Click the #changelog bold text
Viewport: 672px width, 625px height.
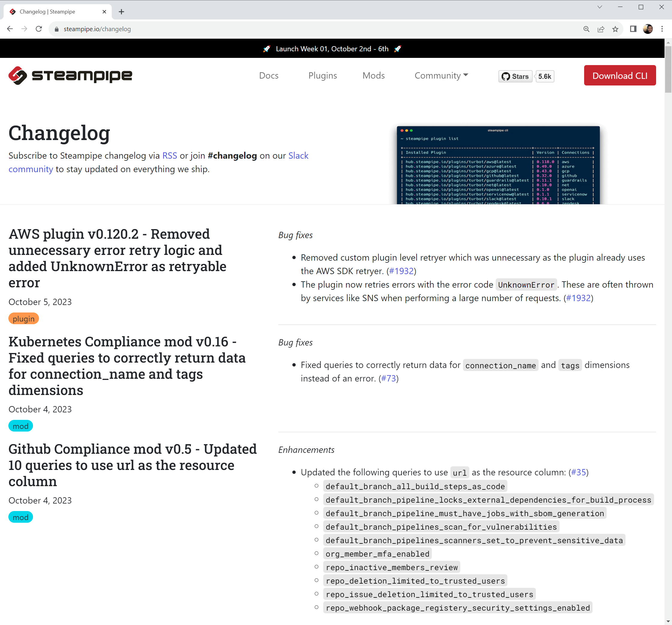232,155
